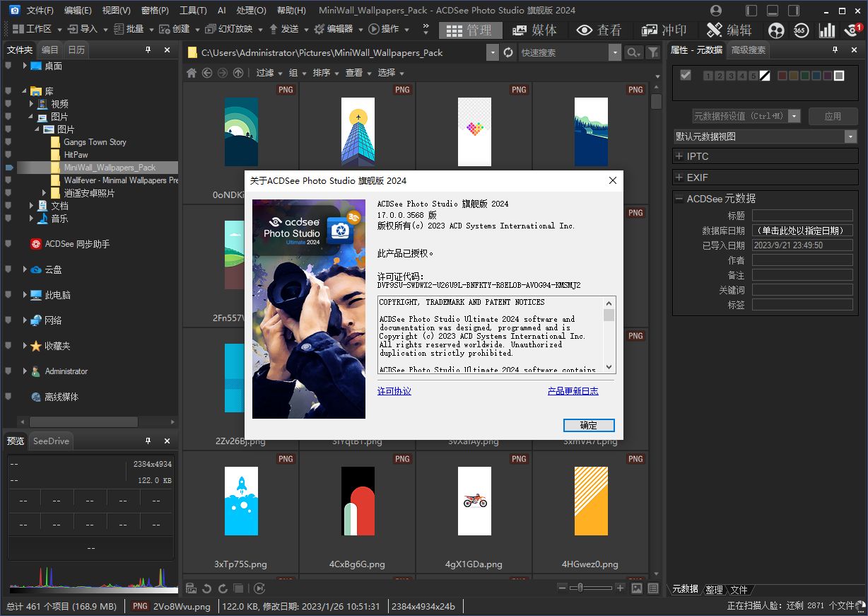Click 确定 in the About dialog

(589, 425)
